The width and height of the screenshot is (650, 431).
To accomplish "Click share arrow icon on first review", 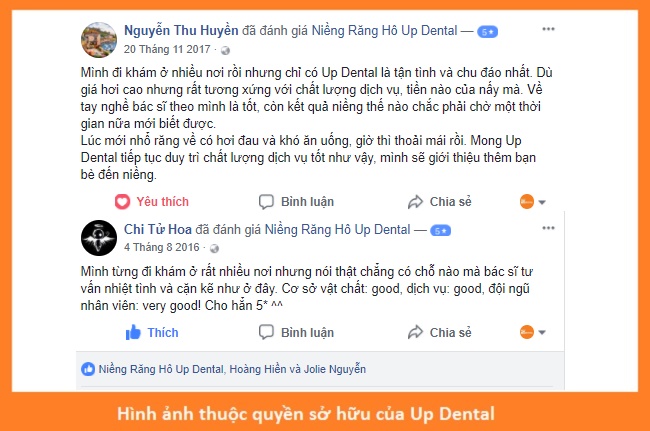I will [415, 202].
